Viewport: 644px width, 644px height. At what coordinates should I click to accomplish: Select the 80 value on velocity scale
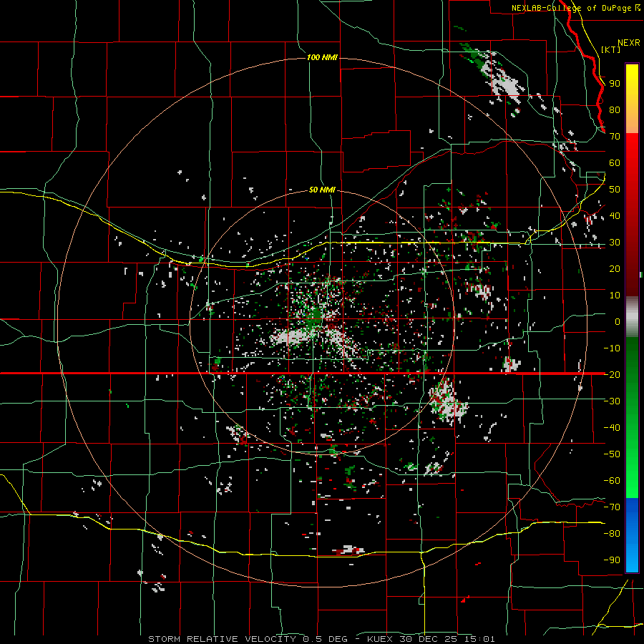615,110
